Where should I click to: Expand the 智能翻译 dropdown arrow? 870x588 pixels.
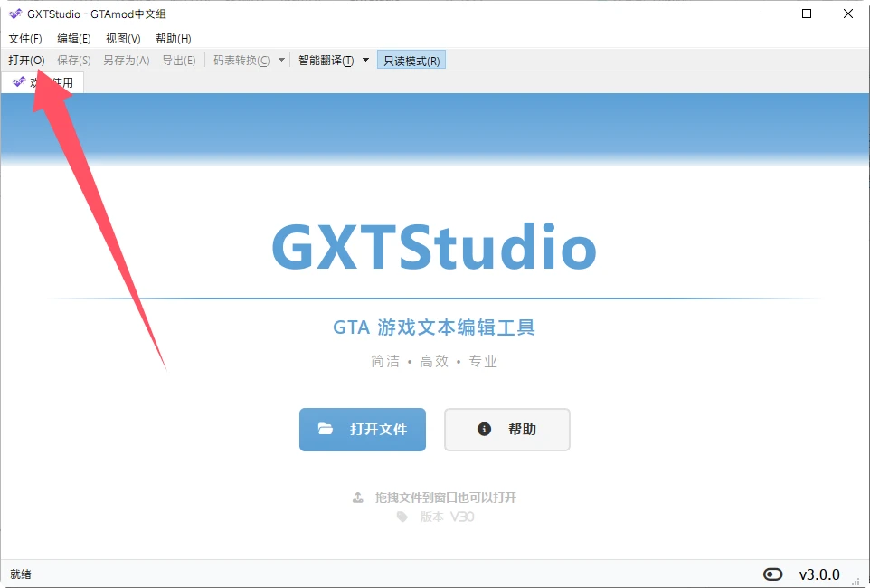coord(365,60)
